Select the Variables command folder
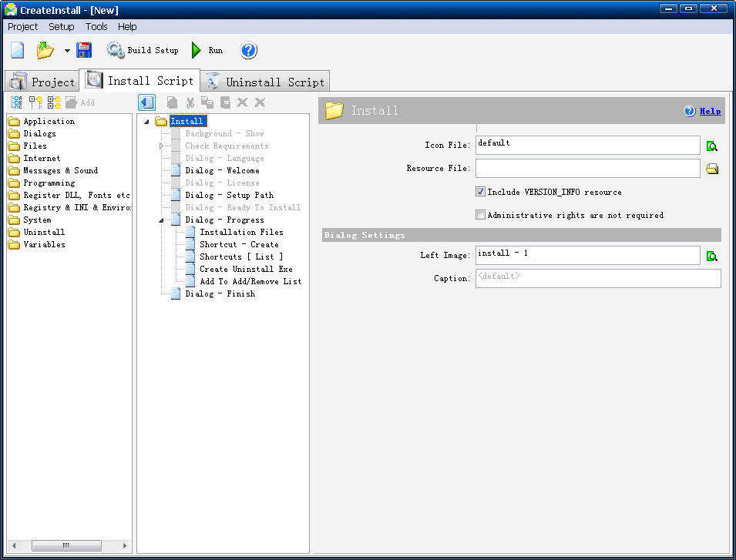Viewport: 736px width, 560px height. pos(38,244)
